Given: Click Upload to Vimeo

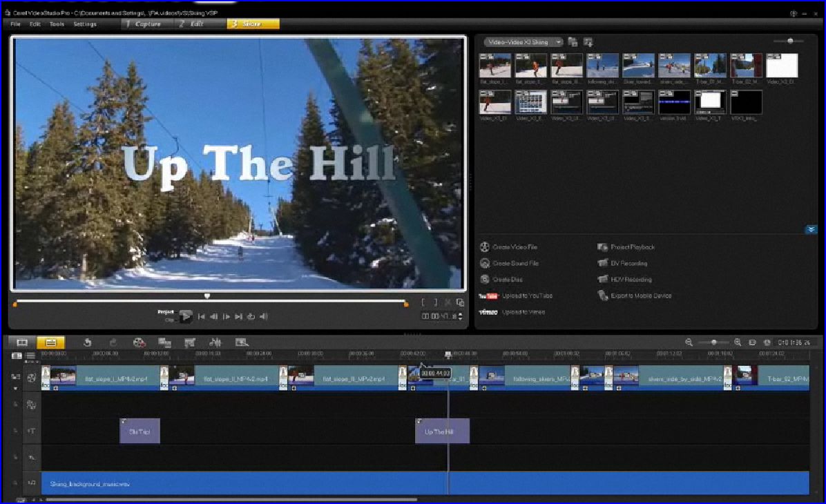Looking at the screenshot, I should (x=512, y=312).
